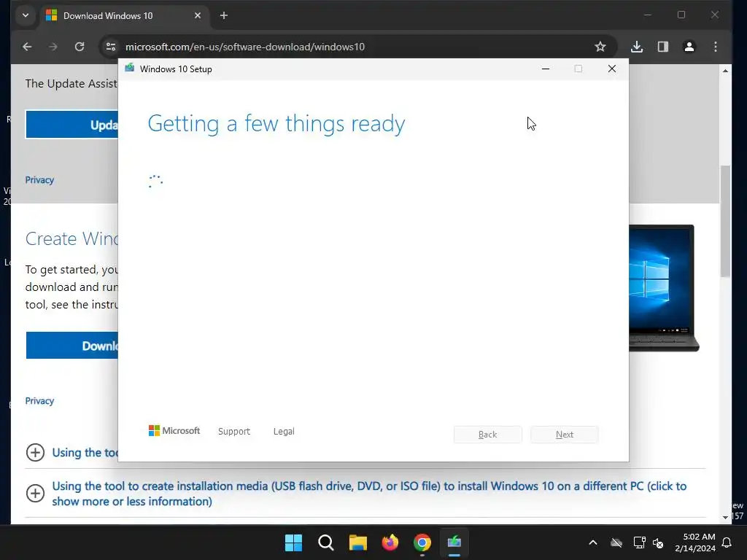
Task: Open the clock and date display
Action: pyautogui.click(x=695, y=542)
